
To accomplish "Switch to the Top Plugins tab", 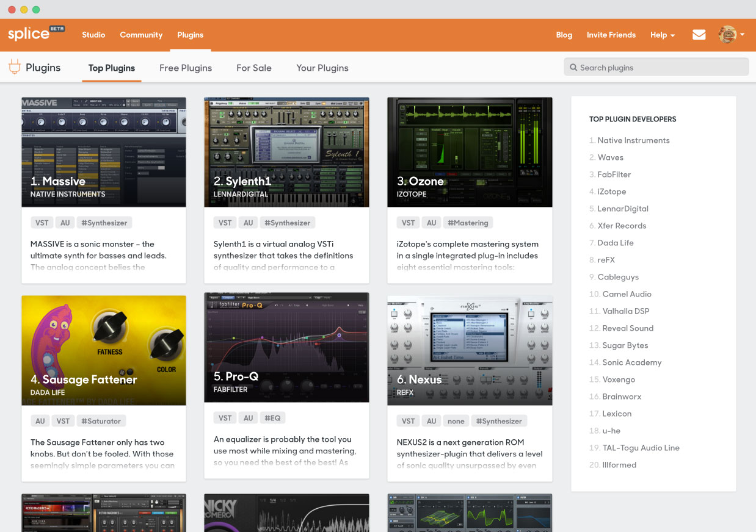I will click(x=112, y=68).
